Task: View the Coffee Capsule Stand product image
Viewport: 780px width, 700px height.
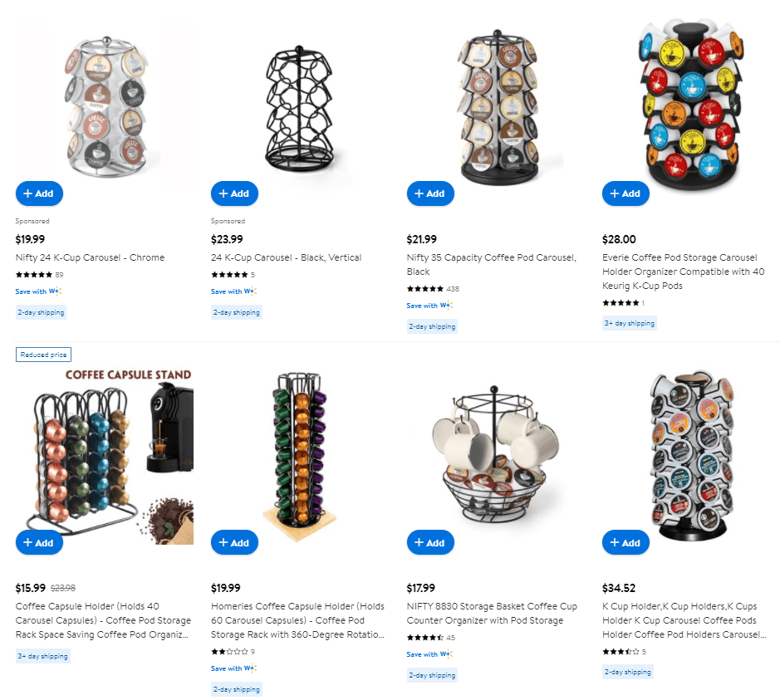Action: (x=105, y=456)
